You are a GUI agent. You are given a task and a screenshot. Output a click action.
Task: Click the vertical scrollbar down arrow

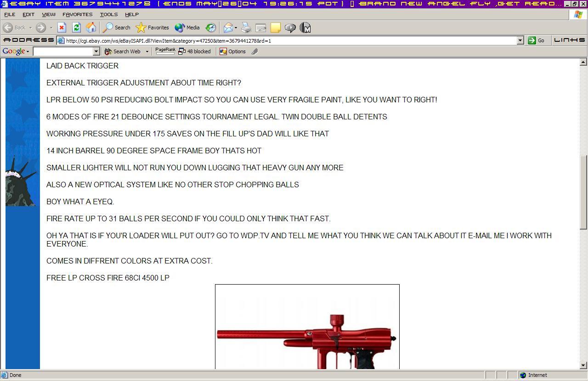point(583,365)
